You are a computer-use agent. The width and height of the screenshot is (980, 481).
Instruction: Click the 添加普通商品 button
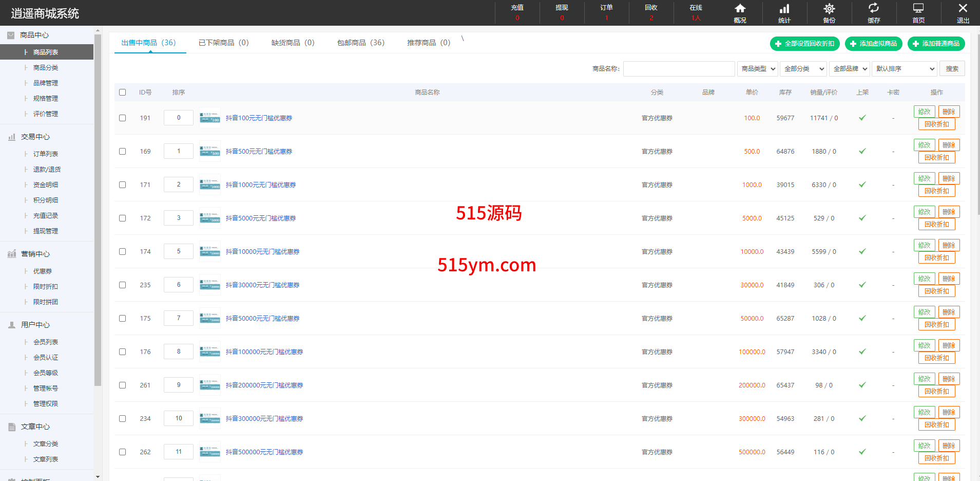click(x=936, y=44)
